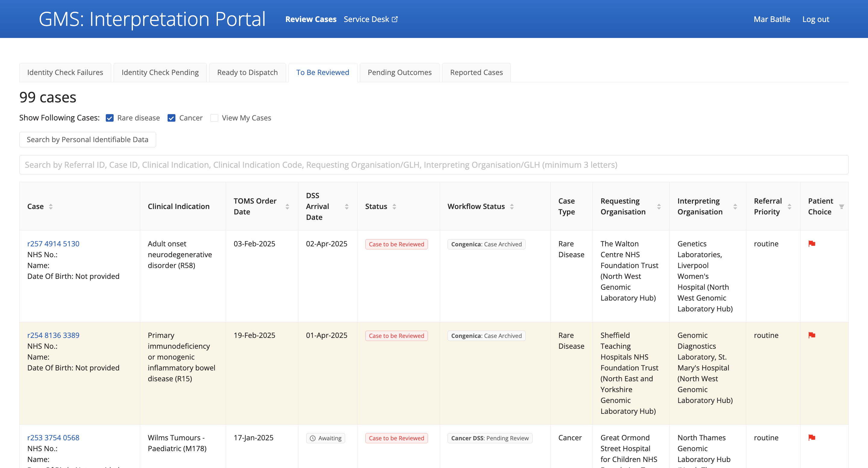Open the Patient Choice filter dropdown

point(841,206)
